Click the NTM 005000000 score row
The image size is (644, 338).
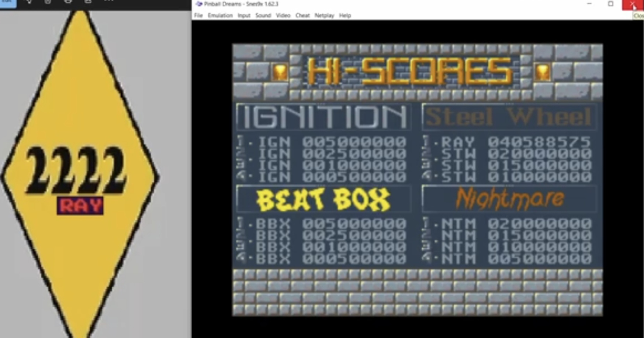point(507,259)
